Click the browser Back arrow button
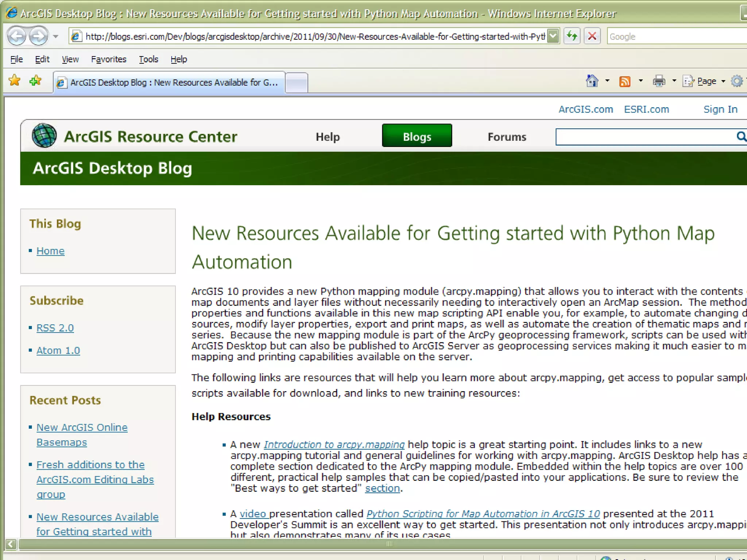The height and width of the screenshot is (560, 747). 17,36
